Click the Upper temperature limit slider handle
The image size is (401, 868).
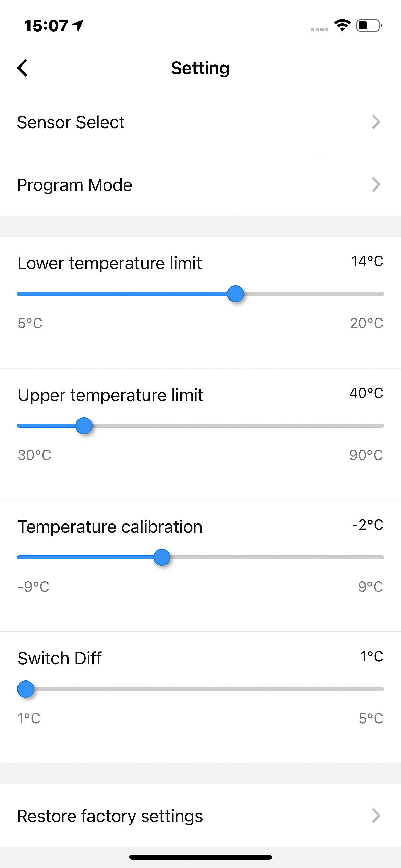tap(84, 426)
